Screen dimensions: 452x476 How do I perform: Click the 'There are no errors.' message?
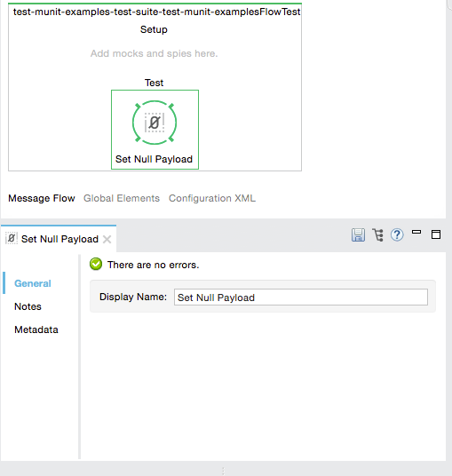click(x=154, y=265)
